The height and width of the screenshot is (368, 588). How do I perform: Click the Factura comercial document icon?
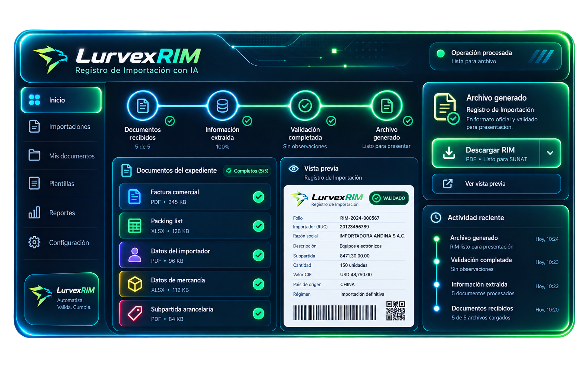(x=134, y=197)
